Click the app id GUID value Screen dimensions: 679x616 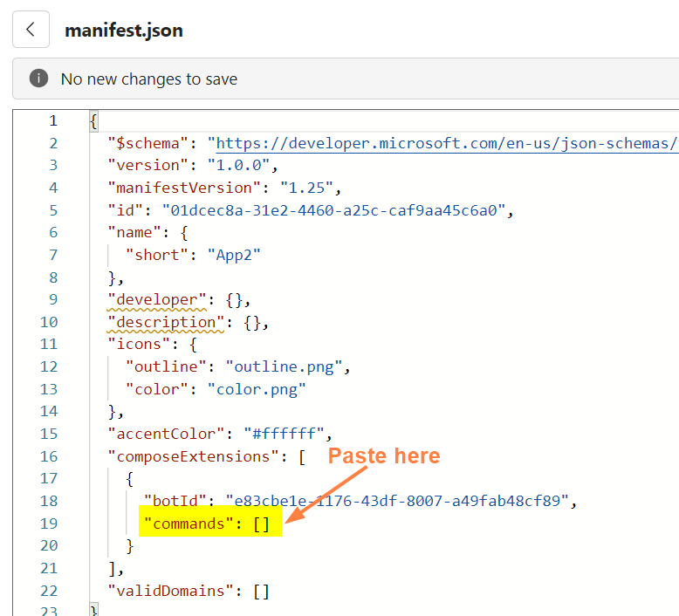click(x=334, y=210)
